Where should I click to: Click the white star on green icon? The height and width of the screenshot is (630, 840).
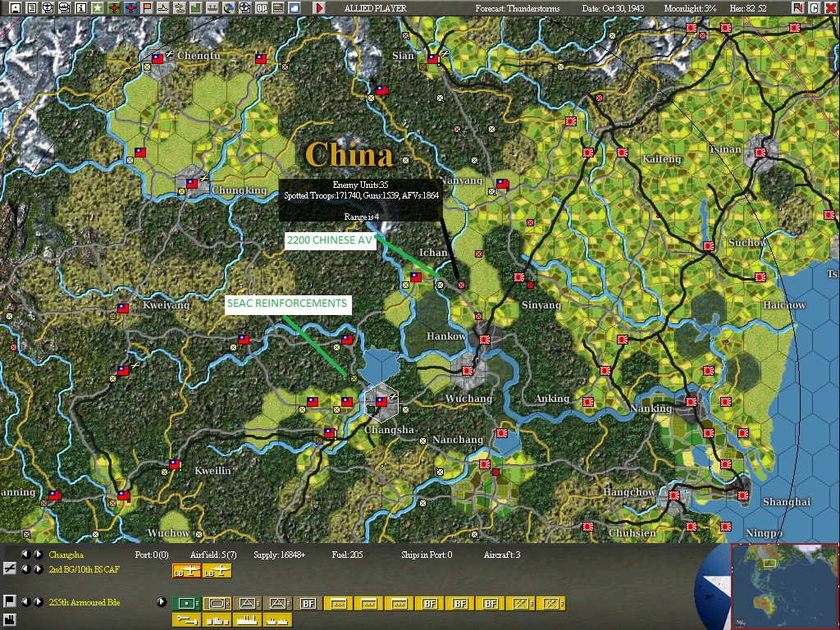coord(98,8)
